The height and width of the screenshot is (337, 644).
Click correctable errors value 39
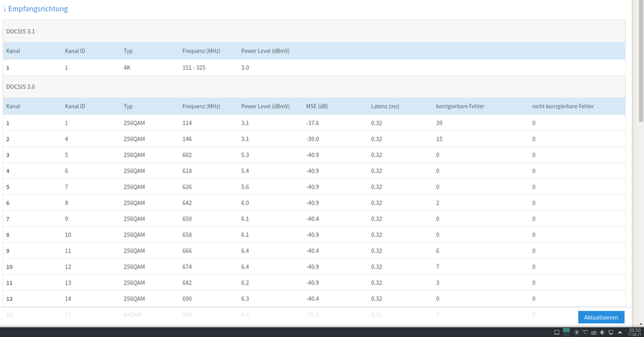click(x=439, y=123)
